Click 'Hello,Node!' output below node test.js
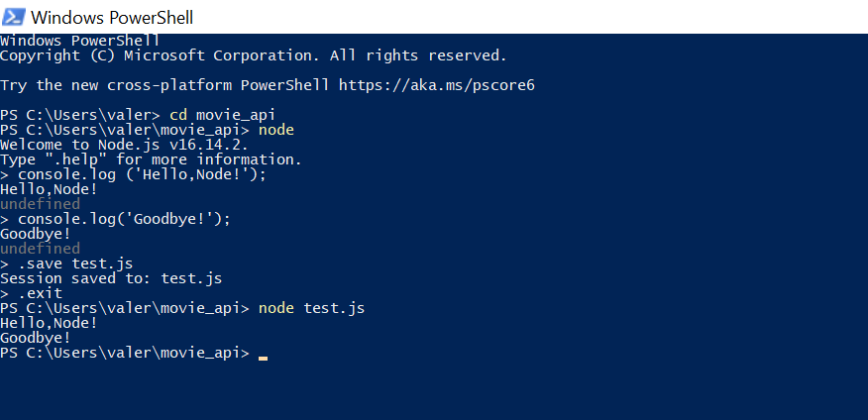This screenshot has height=420, width=868. pos(49,323)
